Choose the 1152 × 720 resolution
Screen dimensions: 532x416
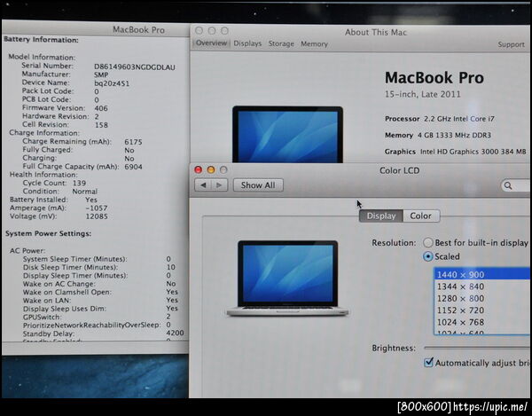(482, 310)
